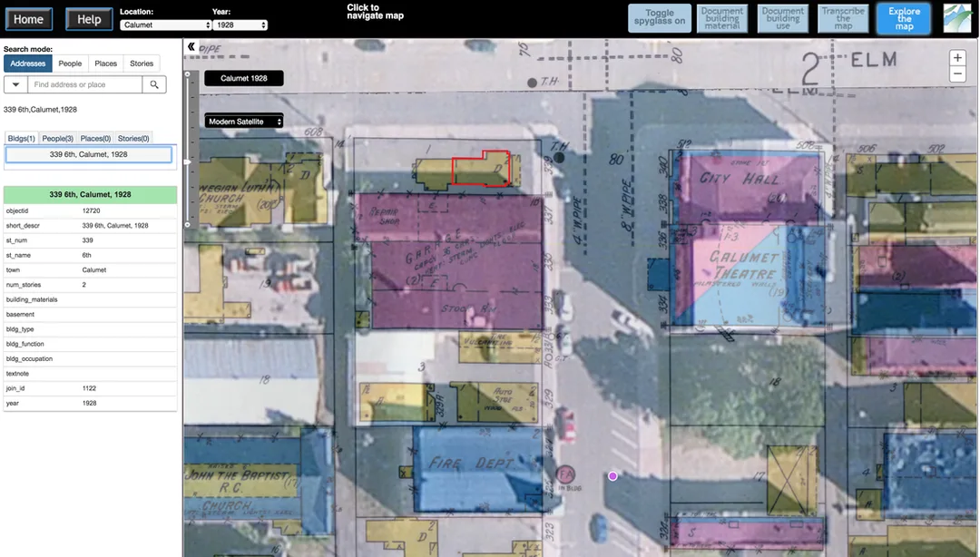Click the app logo in top-right corner

click(x=957, y=19)
